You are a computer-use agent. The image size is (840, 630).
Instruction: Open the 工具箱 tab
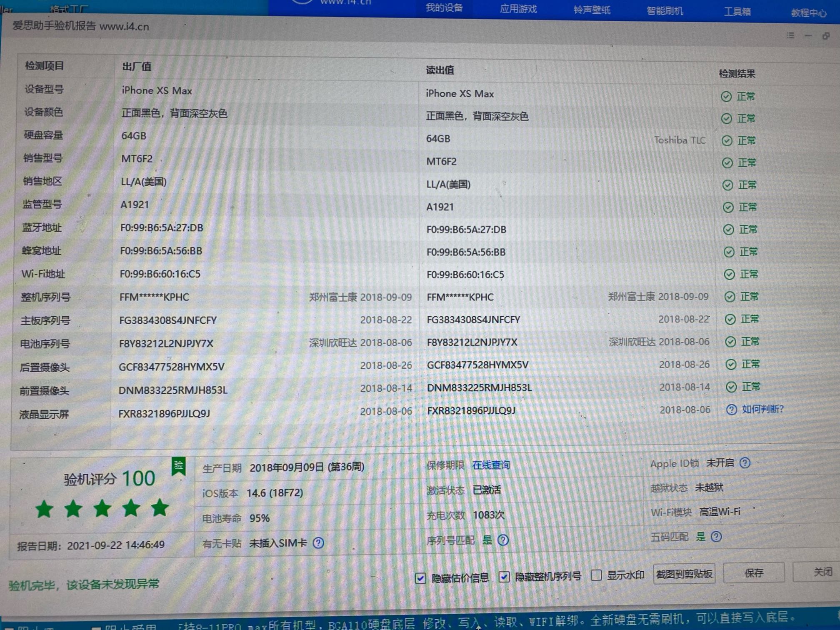click(x=737, y=11)
